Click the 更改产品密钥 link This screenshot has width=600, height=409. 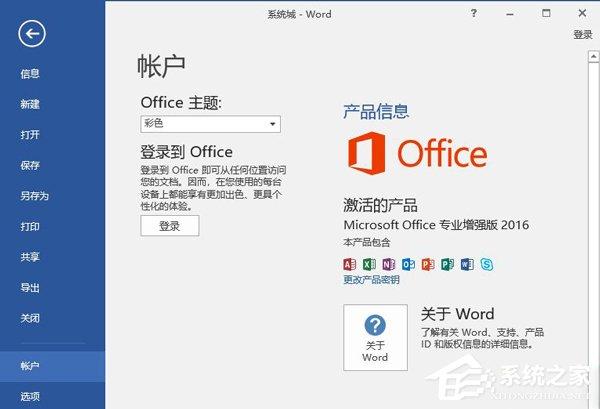371,280
